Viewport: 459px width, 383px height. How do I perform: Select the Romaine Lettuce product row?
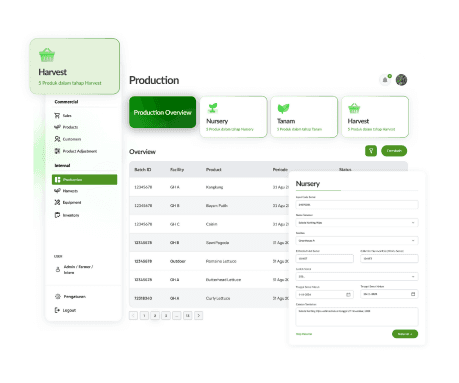coord(209,261)
